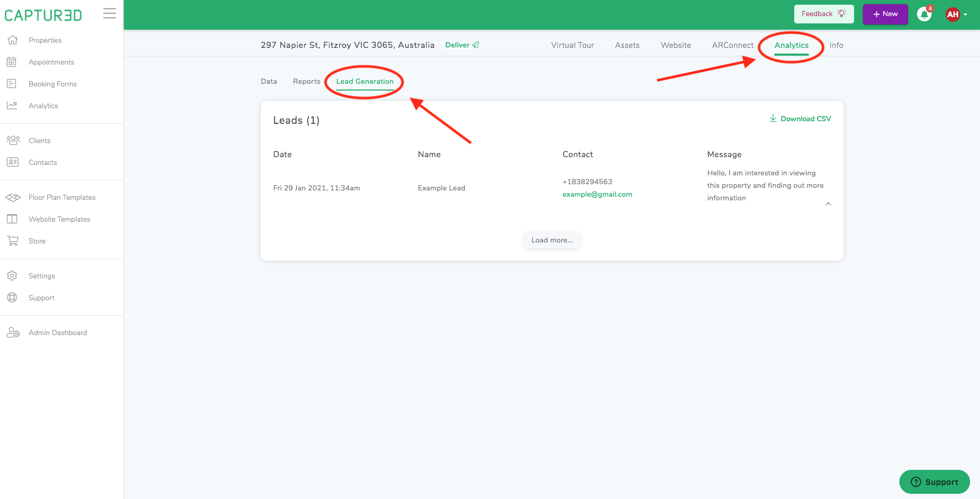This screenshot has width=980, height=499.
Task: Click the sidebar Analytics chart icon
Action: click(x=12, y=106)
